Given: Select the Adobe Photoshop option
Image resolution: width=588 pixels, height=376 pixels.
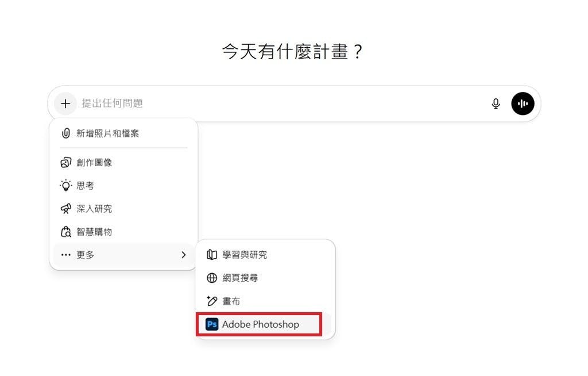Looking at the screenshot, I should coord(261,324).
